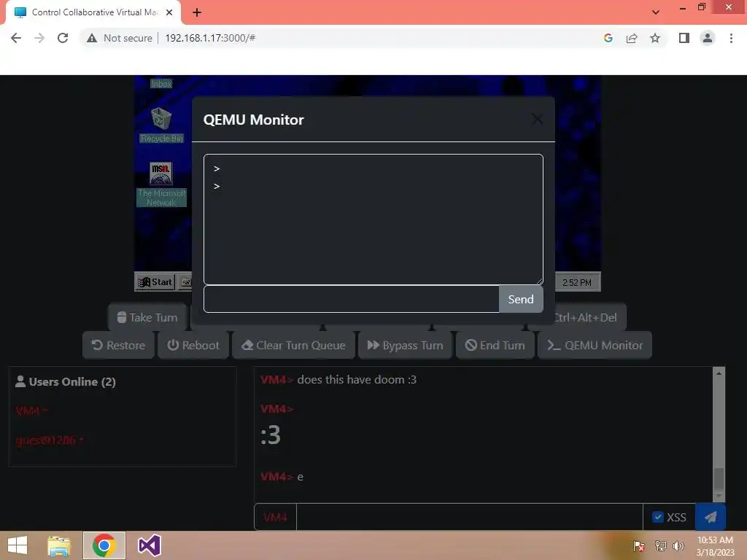Go forward in browser
Screen dimensions: 747x560
(x=39, y=38)
